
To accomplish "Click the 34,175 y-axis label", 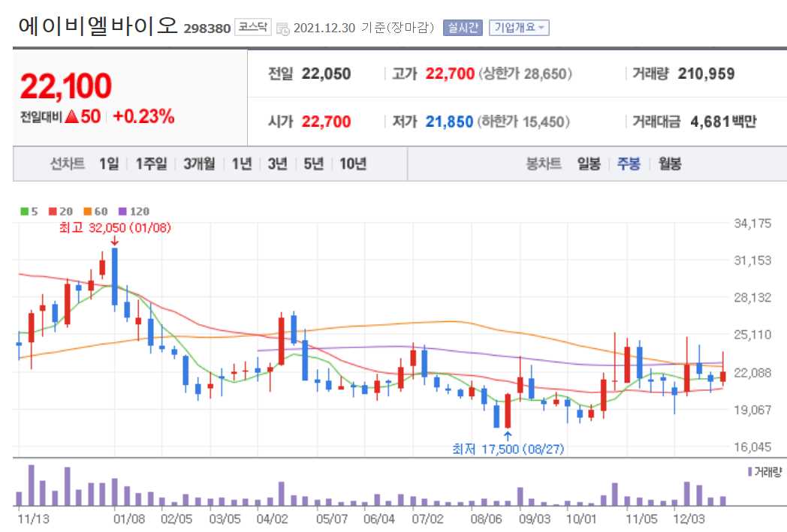I will (752, 224).
